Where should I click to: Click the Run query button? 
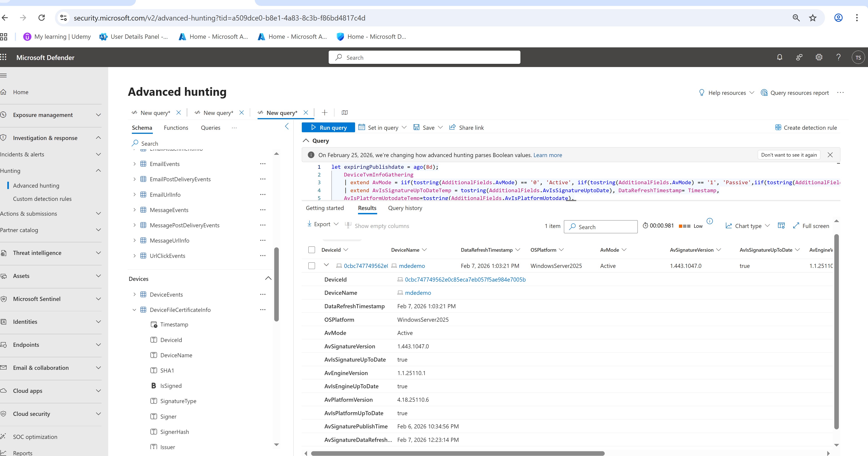pos(328,127)
